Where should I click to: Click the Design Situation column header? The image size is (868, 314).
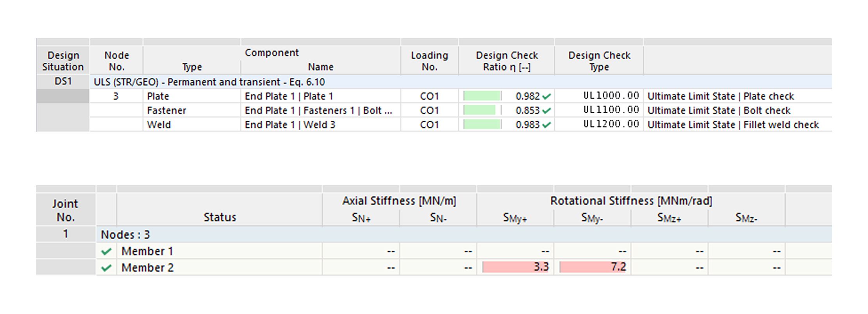click(63, 61)
